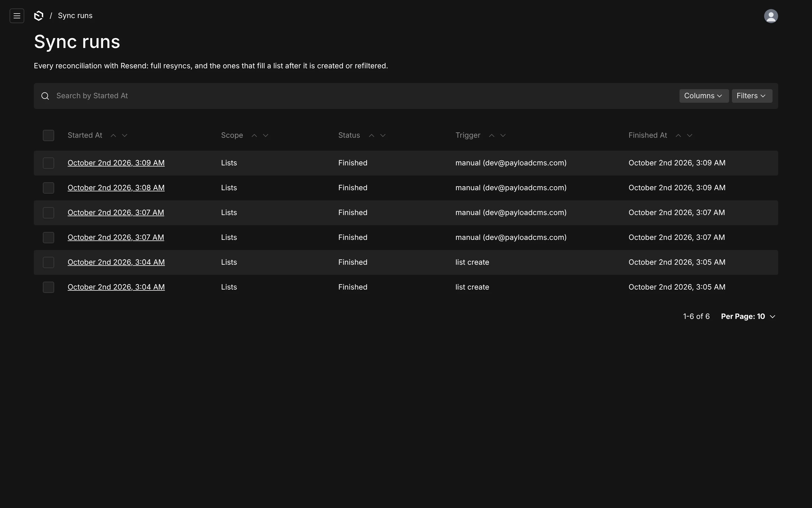Open the hamburger navigation menu
The height and width of the screenshot is (508, 812).
[17, 16]
